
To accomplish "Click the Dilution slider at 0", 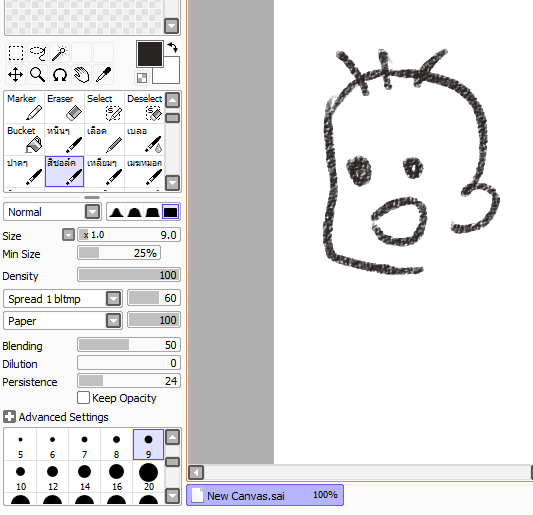I will pos(129,363).
